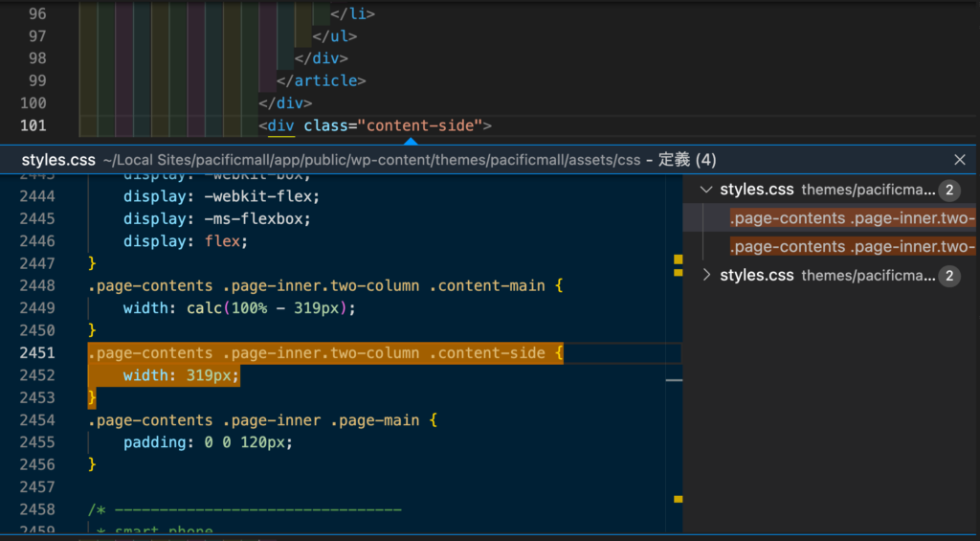This screenshot has height=541, width=980.
Task: Click the reference count badge of the expanded styles.css
Action: (x=948, y=190)
